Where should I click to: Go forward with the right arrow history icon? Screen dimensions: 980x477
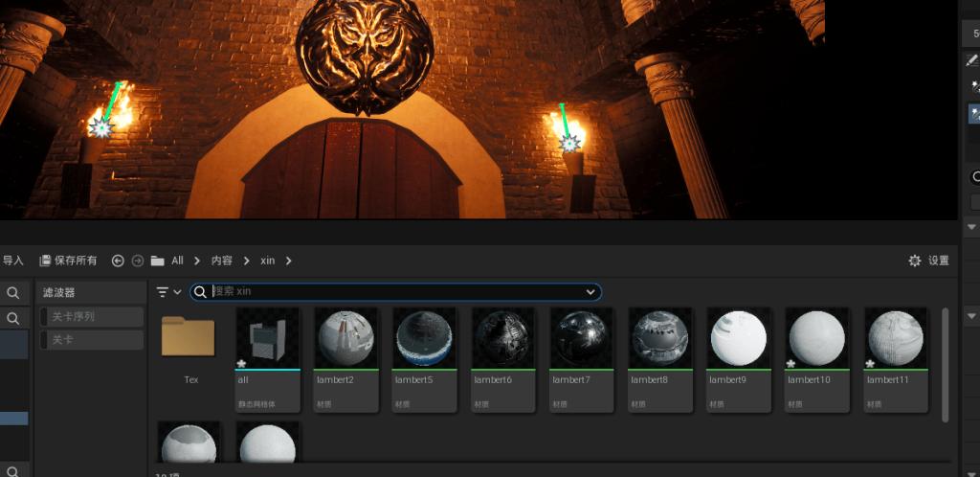click(x=138, y=261)
